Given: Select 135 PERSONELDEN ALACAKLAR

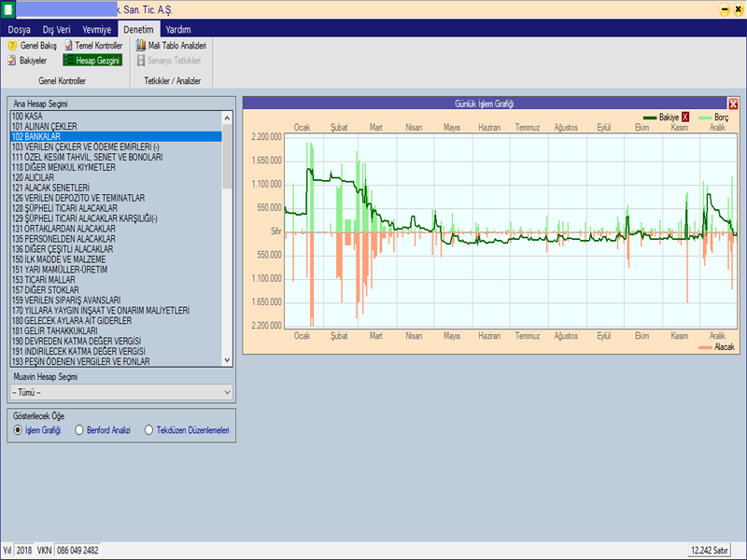Looking at the screenshot, I should pyautogui.click(x=116, y=239).
